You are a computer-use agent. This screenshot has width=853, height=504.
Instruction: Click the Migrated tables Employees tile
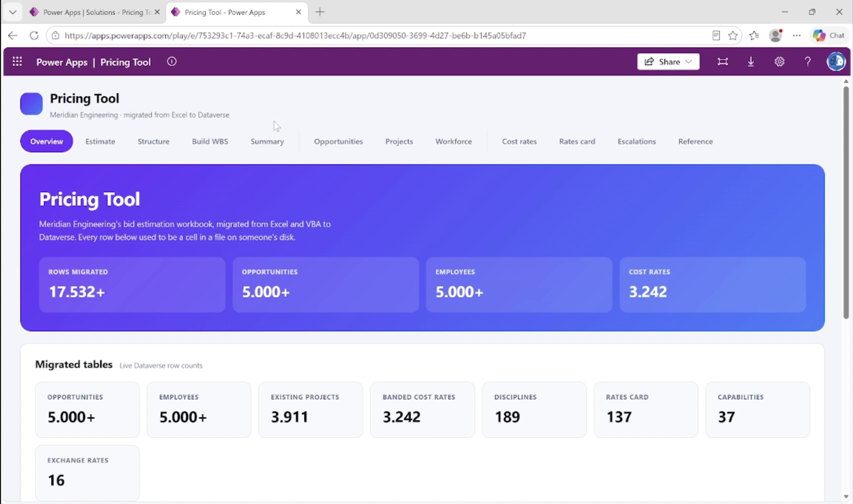[x=199, y=410]
